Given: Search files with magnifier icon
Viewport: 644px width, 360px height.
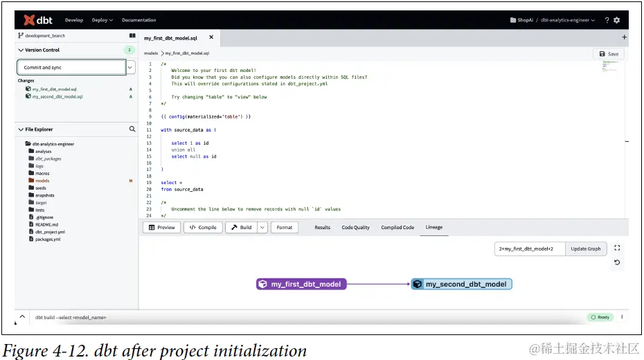Looking at the screenshot, I should click(x=132, y=129).
